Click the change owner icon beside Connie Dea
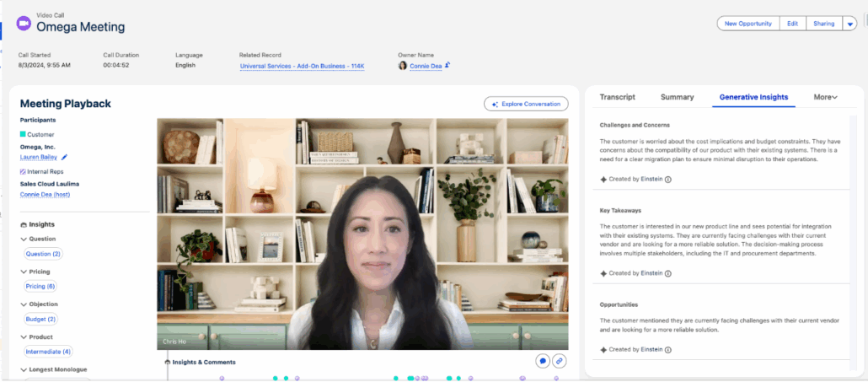Screen dimensions: 868x382 pos(447,65)
